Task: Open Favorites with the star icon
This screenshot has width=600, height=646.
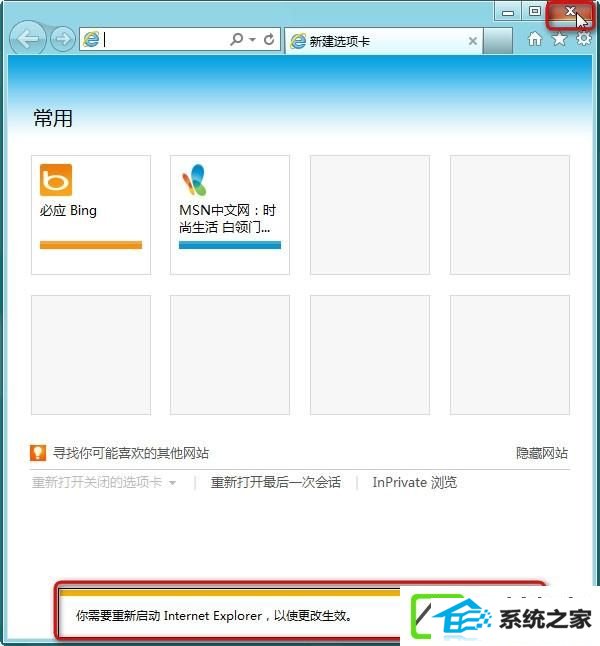Action: [559, 39]
